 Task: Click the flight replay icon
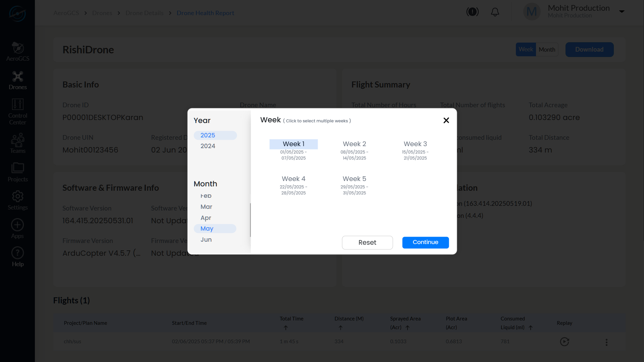pyautogui.click(x=565, y=342)
